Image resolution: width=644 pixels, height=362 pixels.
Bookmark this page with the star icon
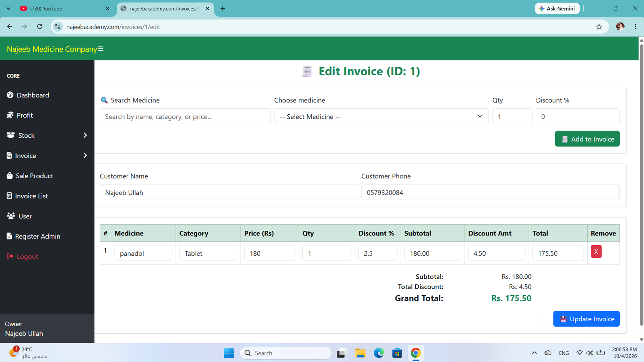click(x=599, y=27)
